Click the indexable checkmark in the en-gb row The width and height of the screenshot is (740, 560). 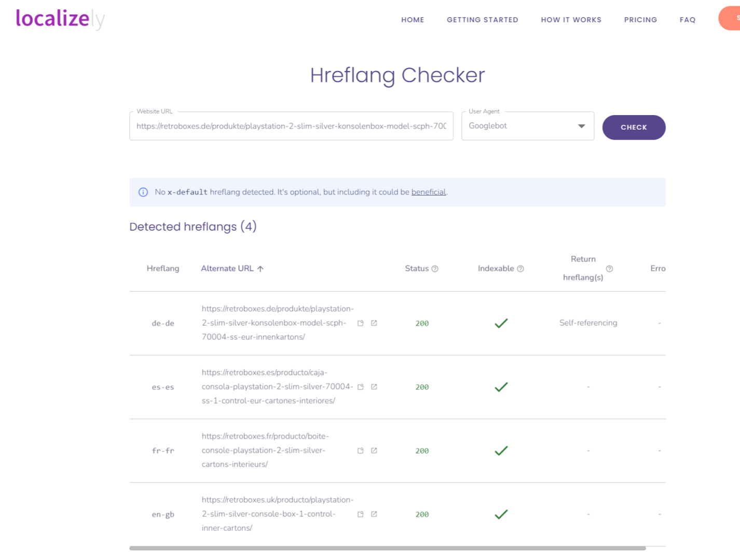coord(501,514)
